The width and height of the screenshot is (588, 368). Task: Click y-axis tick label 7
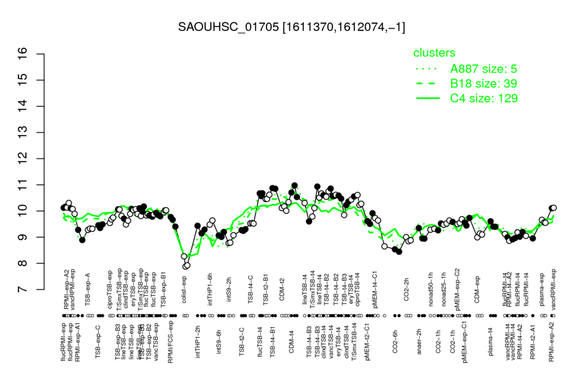(22, 290)
